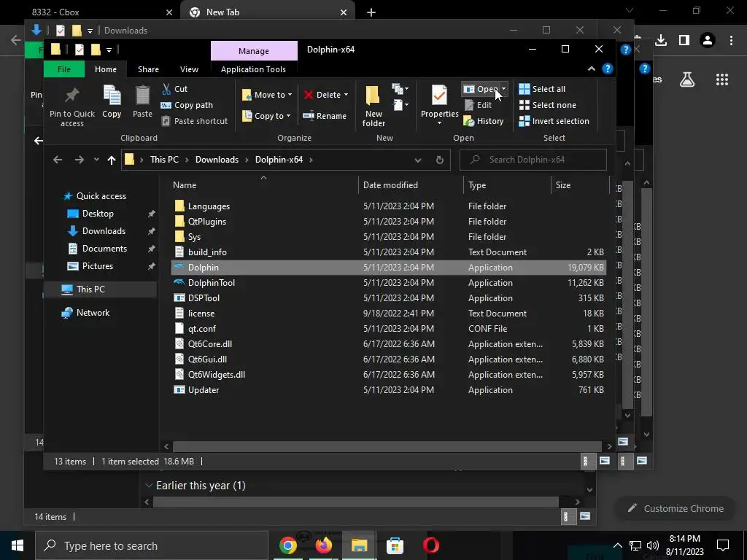
Task: Click Paste shortcut in the ribbon
Action: 195,121
